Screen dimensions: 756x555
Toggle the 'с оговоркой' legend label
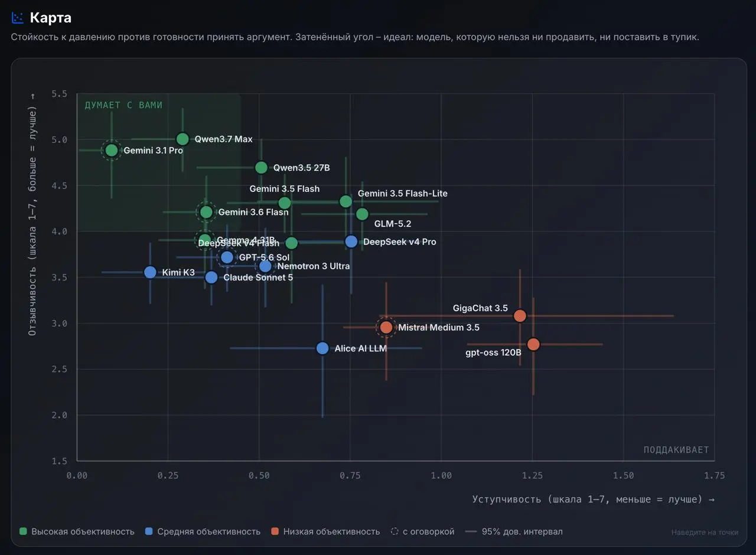coord(429,531)
